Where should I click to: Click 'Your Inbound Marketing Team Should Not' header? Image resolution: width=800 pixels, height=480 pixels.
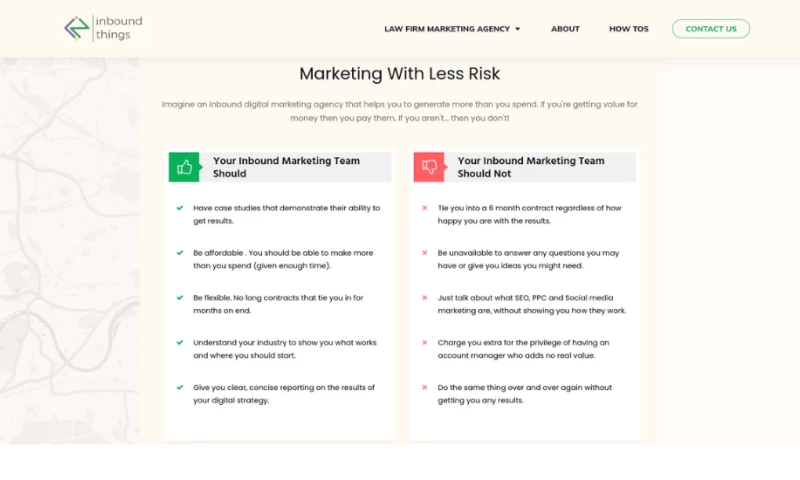[531, 167]
